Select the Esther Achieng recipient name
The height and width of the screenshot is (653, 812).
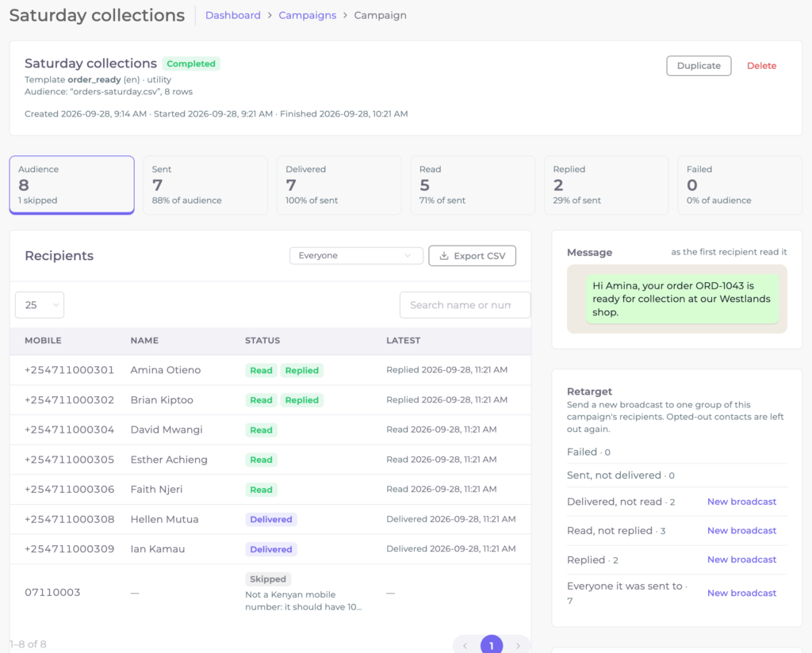(x=169, y=460)
